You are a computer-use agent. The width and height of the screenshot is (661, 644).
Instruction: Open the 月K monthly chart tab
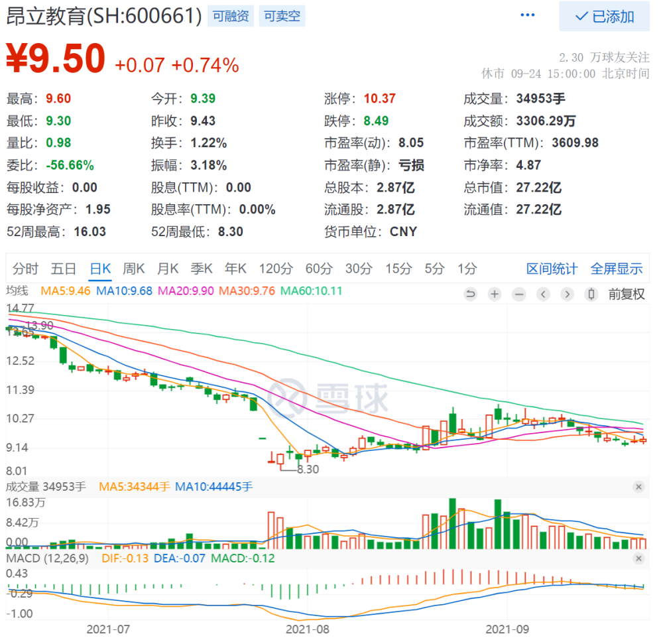[168, 269]
